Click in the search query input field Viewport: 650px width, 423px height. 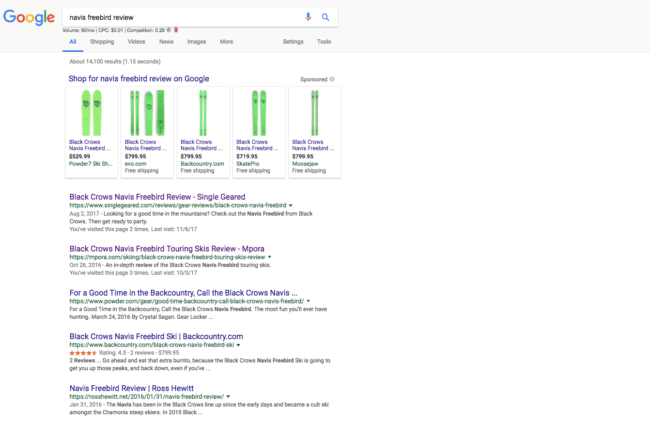tap(180, 17)
